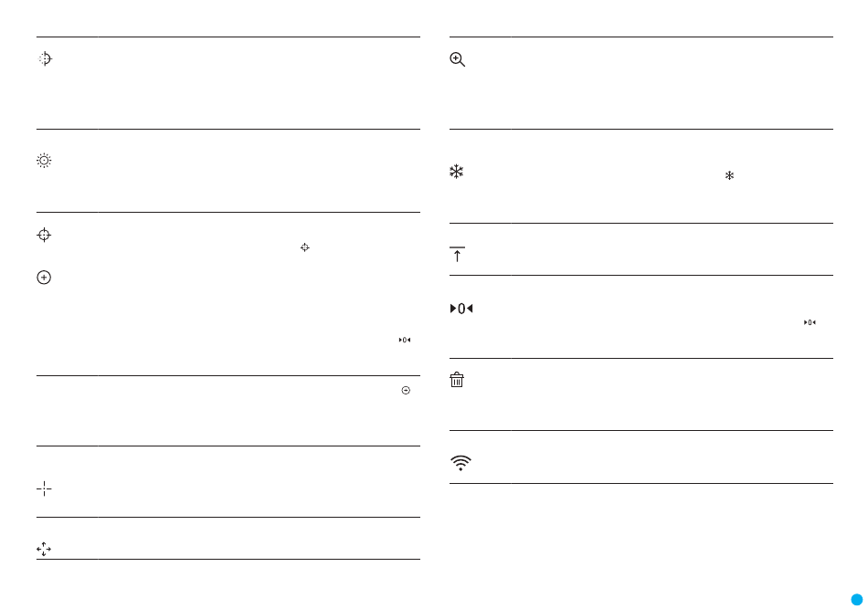868x609 pixels.
Task: Click the trash bin delete icon
Action: click(x=457, y=380)
